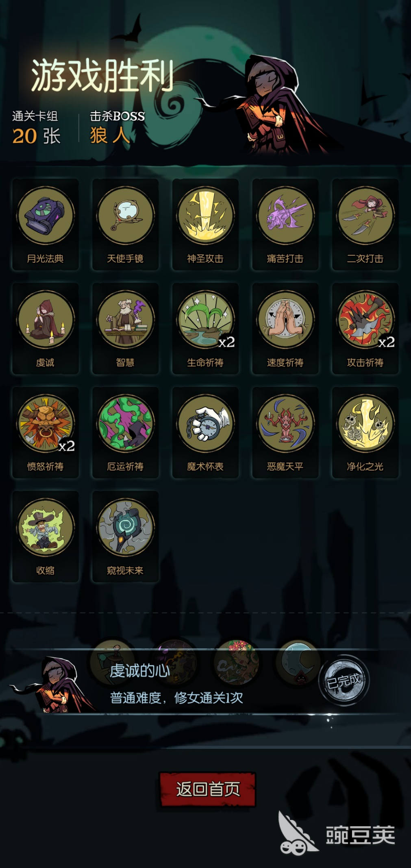Select the 生命祈祷 x2 card

click(x=205, y=328)
